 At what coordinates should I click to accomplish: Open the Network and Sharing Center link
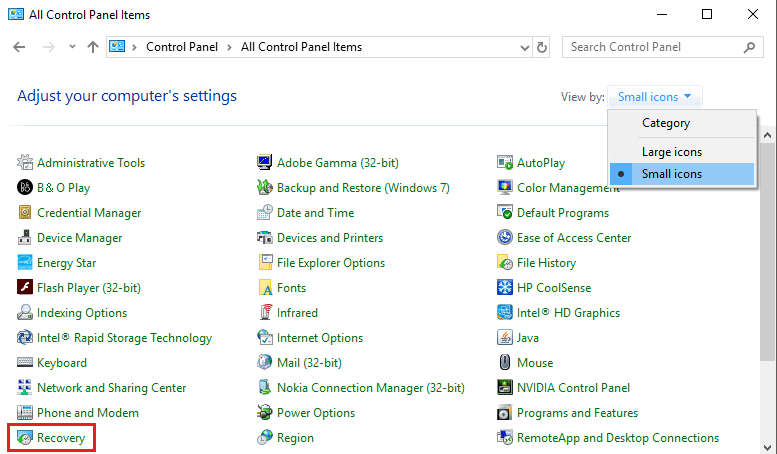tap(111, 388)
